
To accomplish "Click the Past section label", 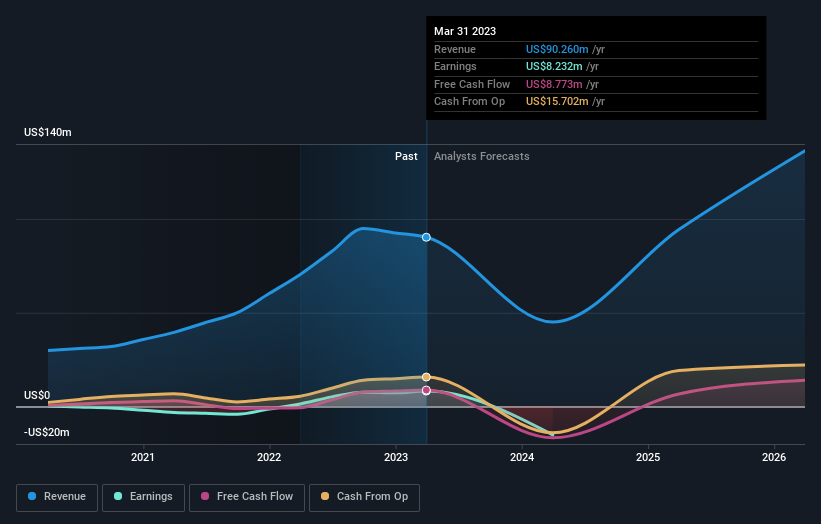I will tap(406, 156).
